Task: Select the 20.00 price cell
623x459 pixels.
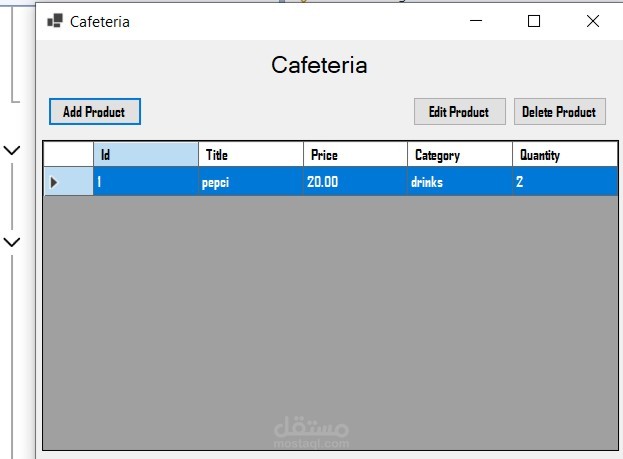Action: point(355,181)
